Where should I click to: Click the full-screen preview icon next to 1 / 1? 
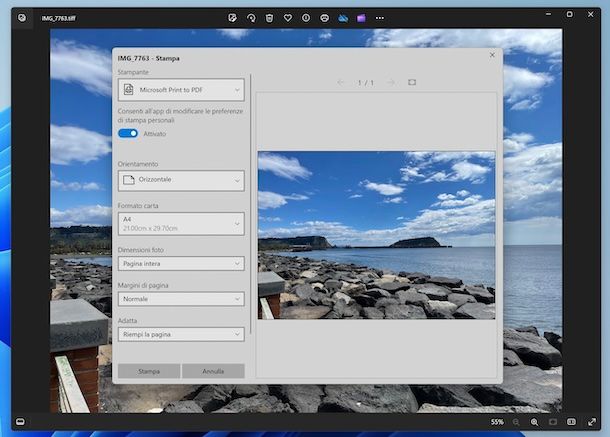412,82
